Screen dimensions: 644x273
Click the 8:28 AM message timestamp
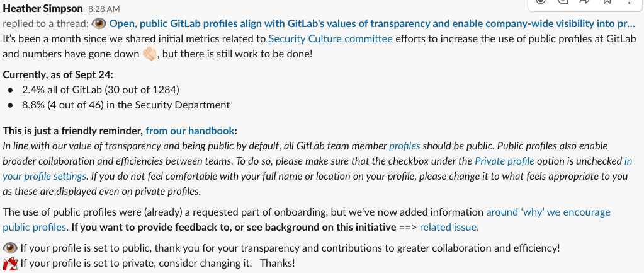pos(104,9)
